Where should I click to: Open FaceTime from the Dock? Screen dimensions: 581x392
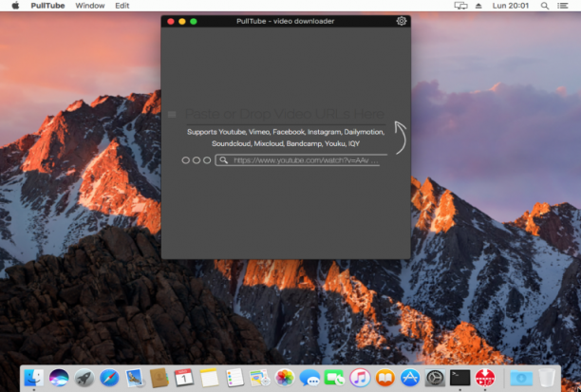click(x=334, y=378)
